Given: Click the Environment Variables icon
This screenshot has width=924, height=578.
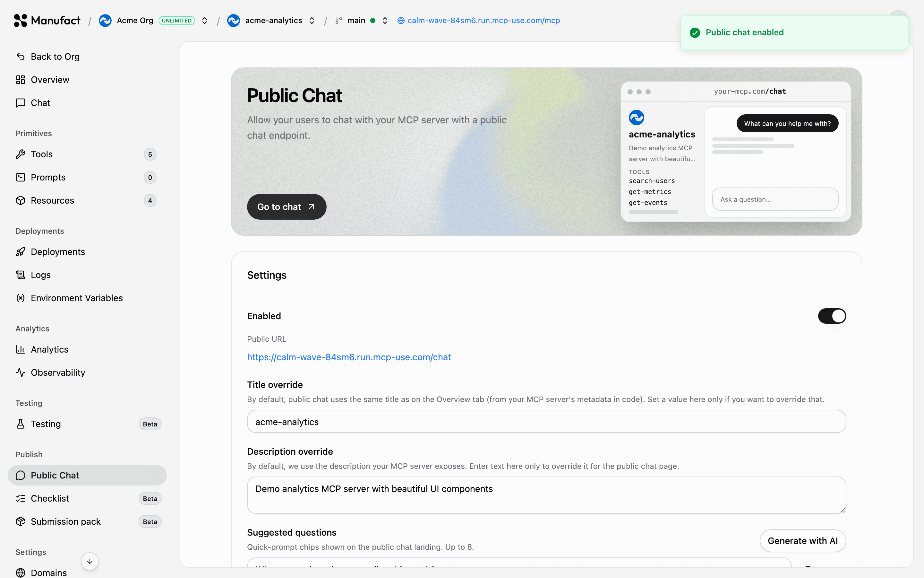Looking at the screenshot, I should [x=21, y=298].
